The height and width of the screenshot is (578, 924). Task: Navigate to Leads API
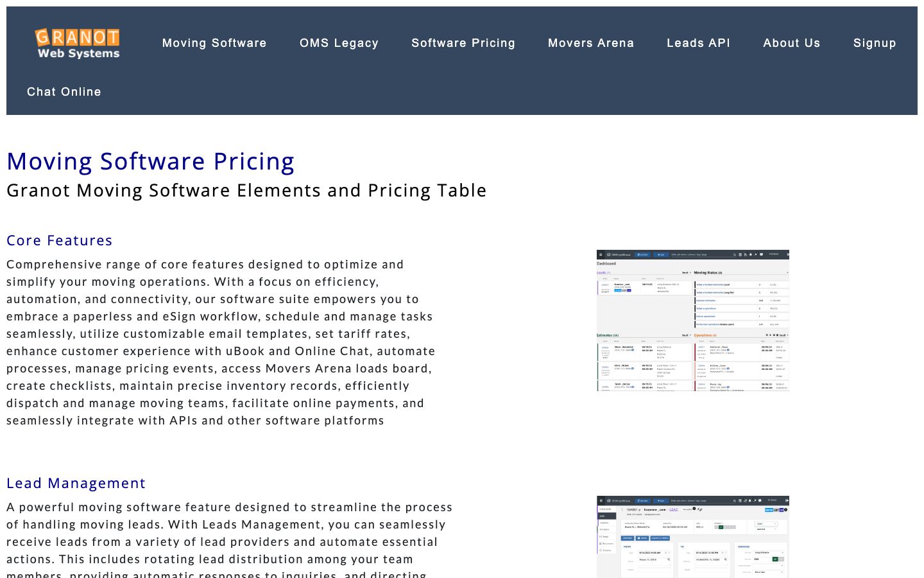click(698, 43)
